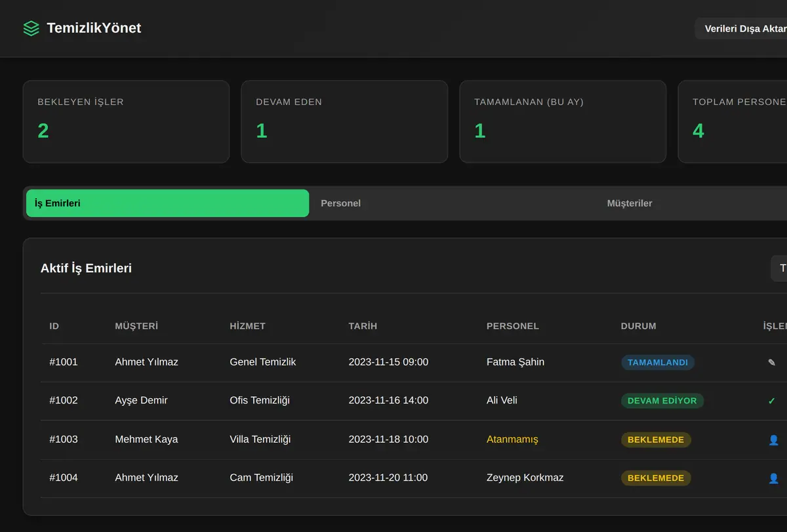Switch to the Personel tab
This screenshot has width=787, height=532.
click(453, 203)
